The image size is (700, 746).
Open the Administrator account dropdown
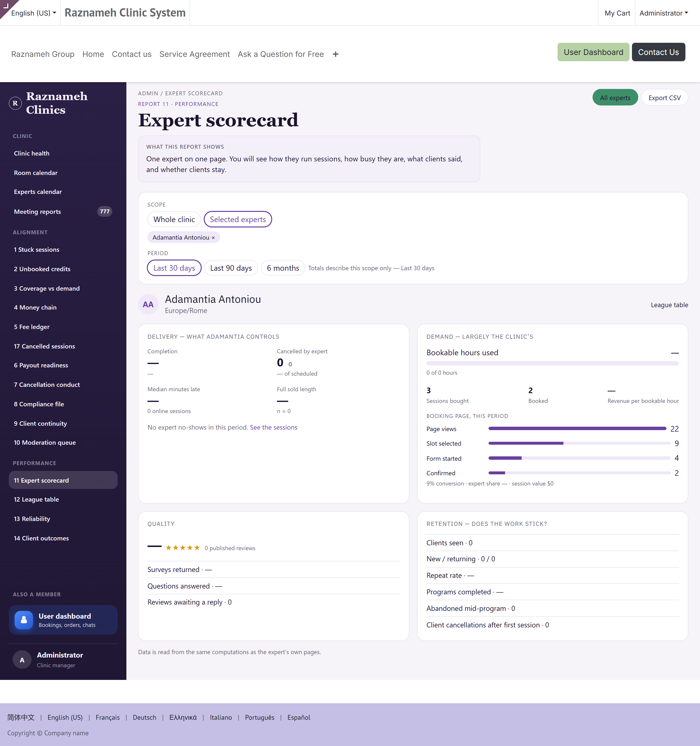point(664,13)
